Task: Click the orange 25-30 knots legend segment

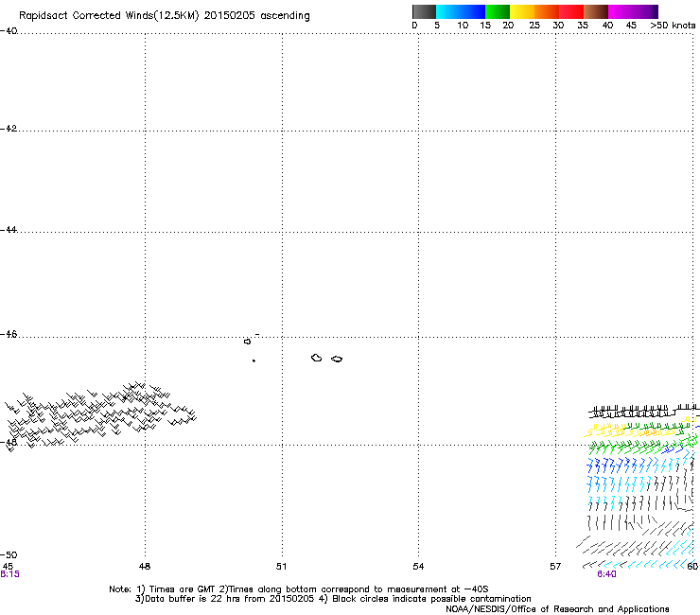Action: click(x=547, y=11)
